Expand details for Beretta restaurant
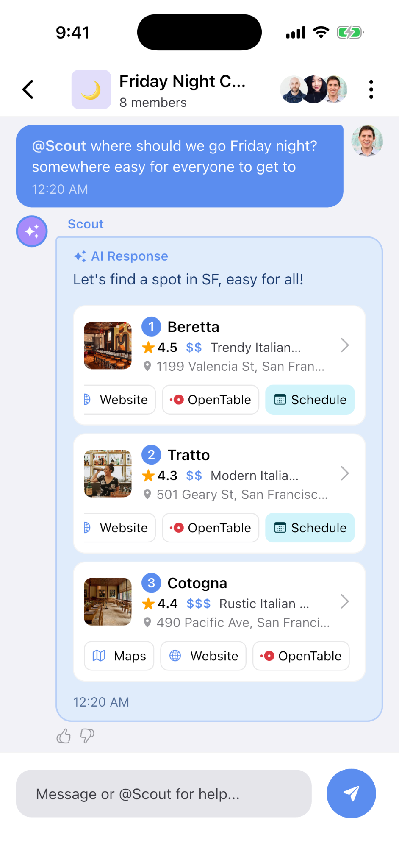Viewport: 399px width, 868px height. tap(345, 345)
